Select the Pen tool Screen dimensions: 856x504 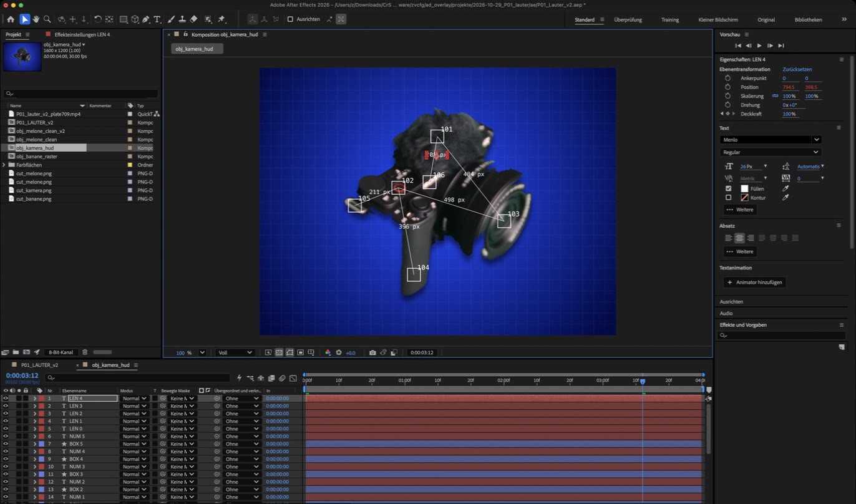click(145, 19)
